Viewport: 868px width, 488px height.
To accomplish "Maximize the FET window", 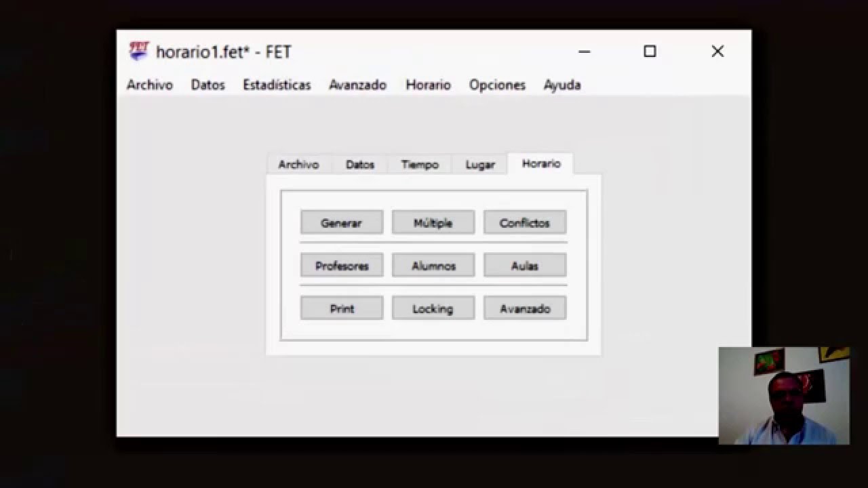I will click(650, 52).
